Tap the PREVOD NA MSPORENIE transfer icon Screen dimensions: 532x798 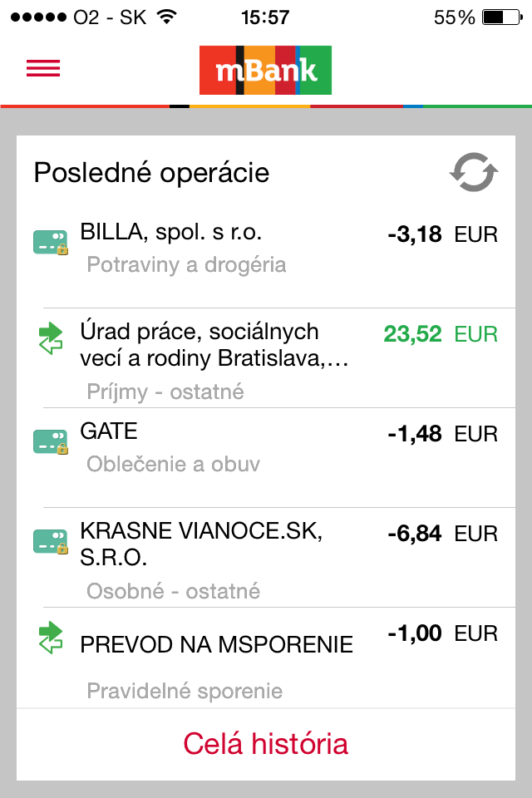pyautogui.click(x=51, y=638)
